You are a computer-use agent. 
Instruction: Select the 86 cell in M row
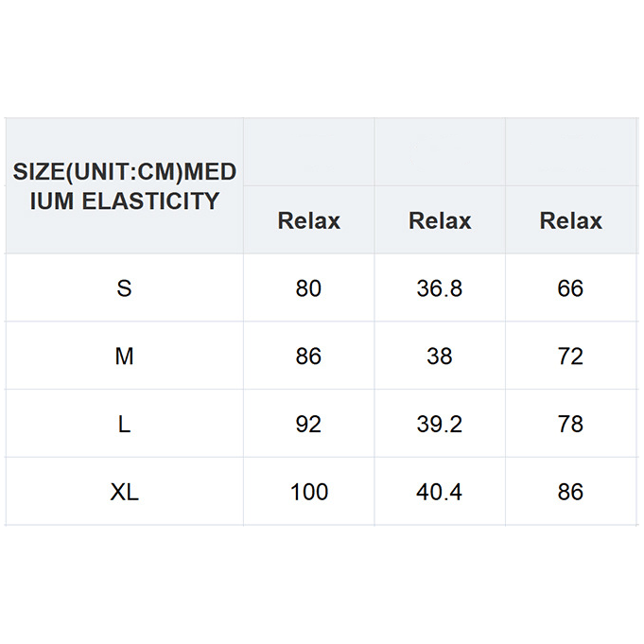(308, 357)
